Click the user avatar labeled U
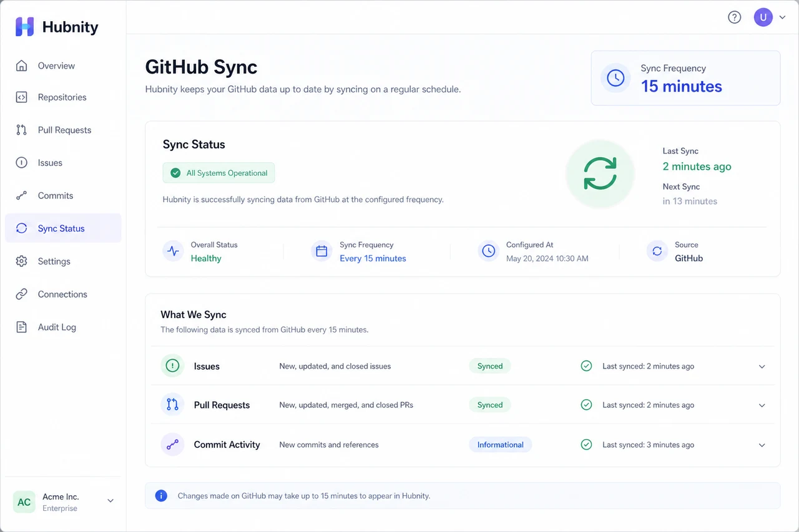This screenshot has height=532, width=799. 763,17
